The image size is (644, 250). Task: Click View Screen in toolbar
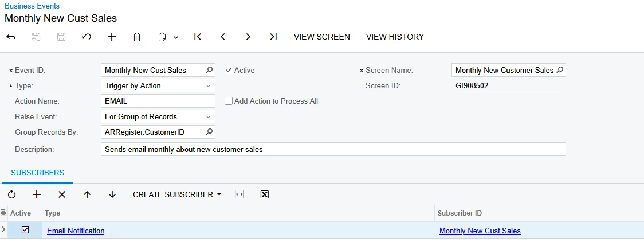pos(321,37)
